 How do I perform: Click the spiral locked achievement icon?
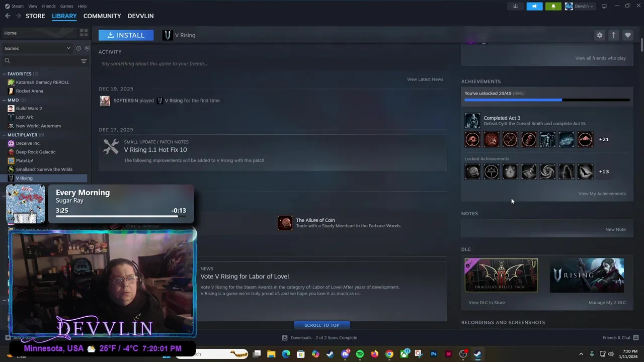pyautogui.click(x=547, y=171)
